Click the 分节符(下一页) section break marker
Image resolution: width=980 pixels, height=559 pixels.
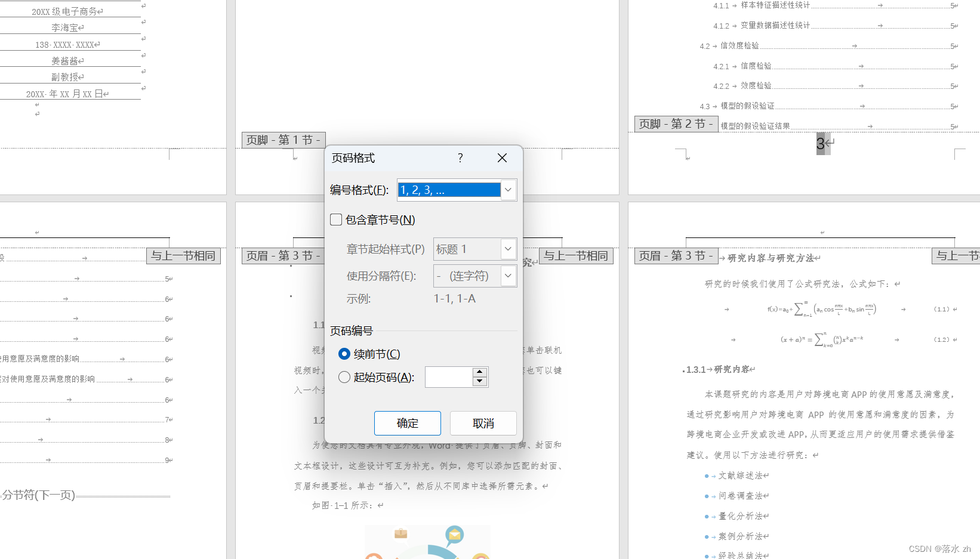[38, 495]
